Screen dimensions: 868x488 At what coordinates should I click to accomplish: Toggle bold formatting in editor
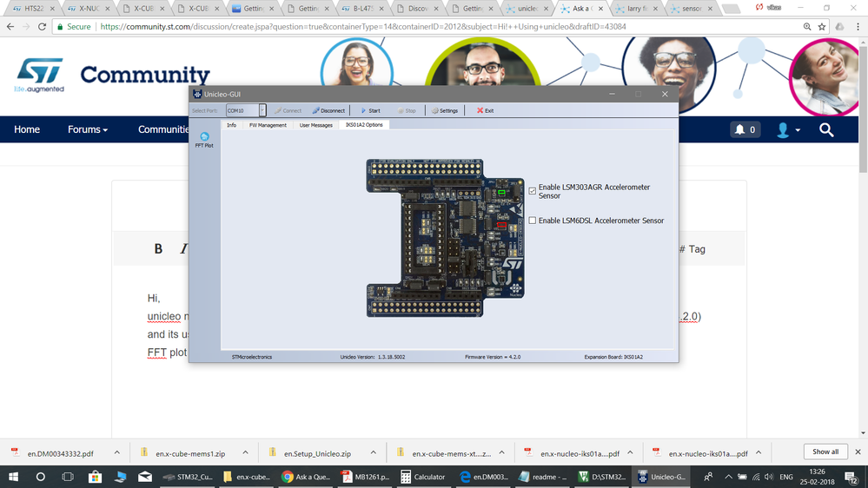click(x=158, y=249)
